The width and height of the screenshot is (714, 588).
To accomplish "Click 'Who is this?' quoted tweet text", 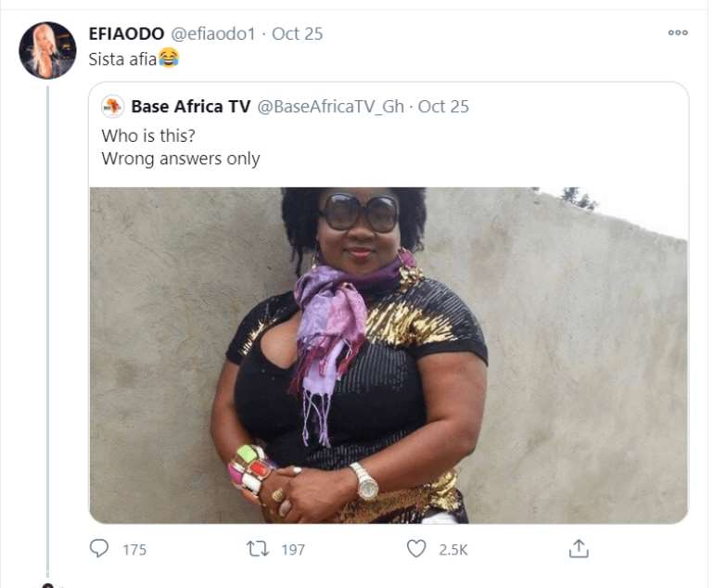I will click(x=148, y=135).
